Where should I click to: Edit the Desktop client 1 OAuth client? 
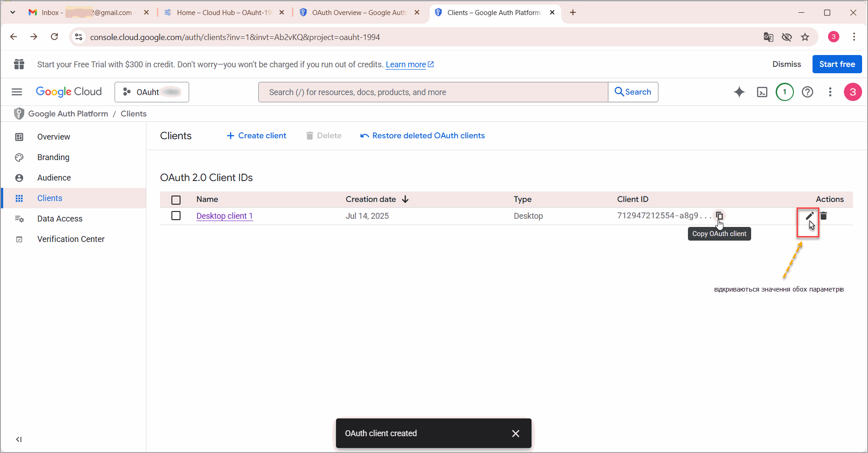coord(809,216)
